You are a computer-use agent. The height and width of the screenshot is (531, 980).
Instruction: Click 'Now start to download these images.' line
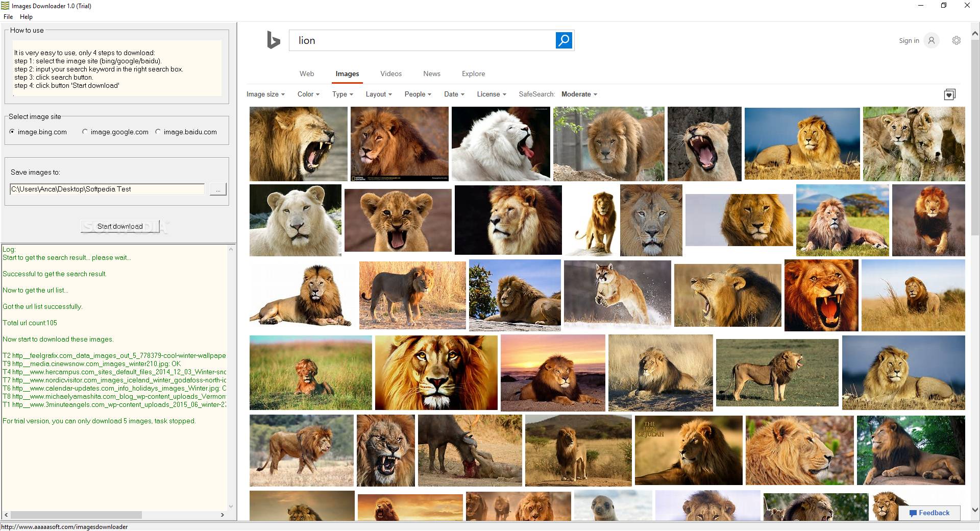pyautogui.click(x=58, y=339)
